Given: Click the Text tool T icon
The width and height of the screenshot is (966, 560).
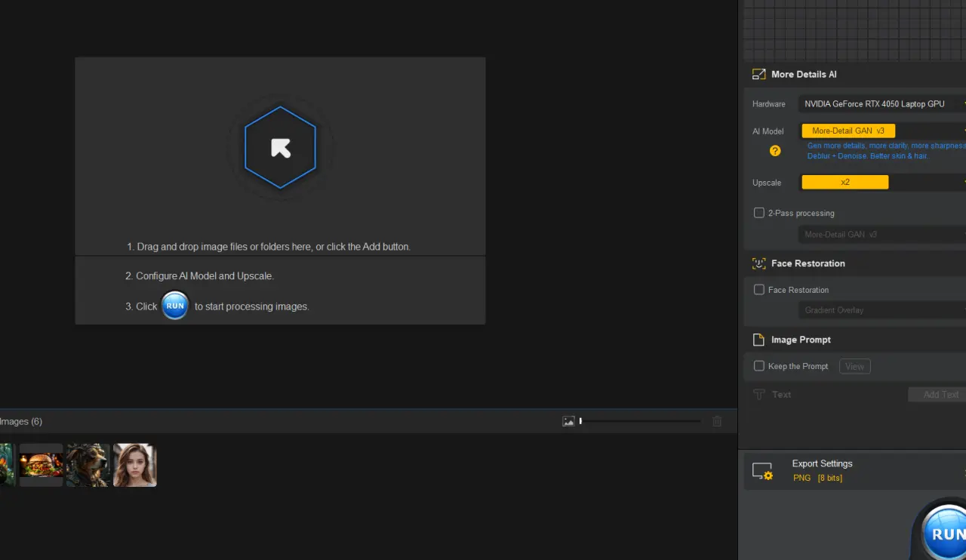Looking at the screenshot, I should tap(758, 395).
